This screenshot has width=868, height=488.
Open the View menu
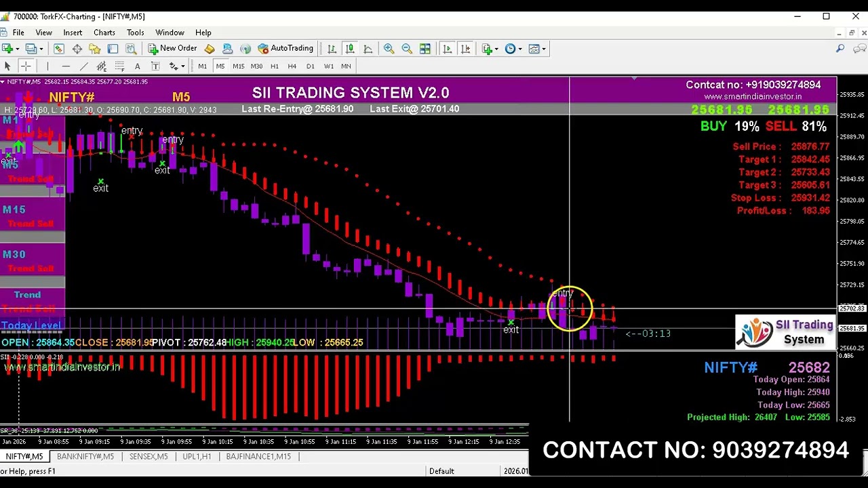tap(43, 33)
